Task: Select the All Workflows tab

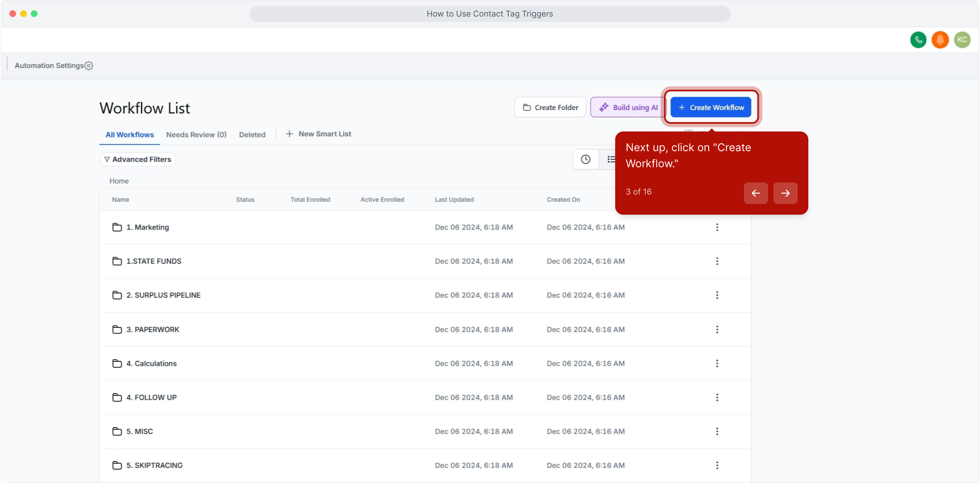Action: pyautogui.click(x=130, y=135)
